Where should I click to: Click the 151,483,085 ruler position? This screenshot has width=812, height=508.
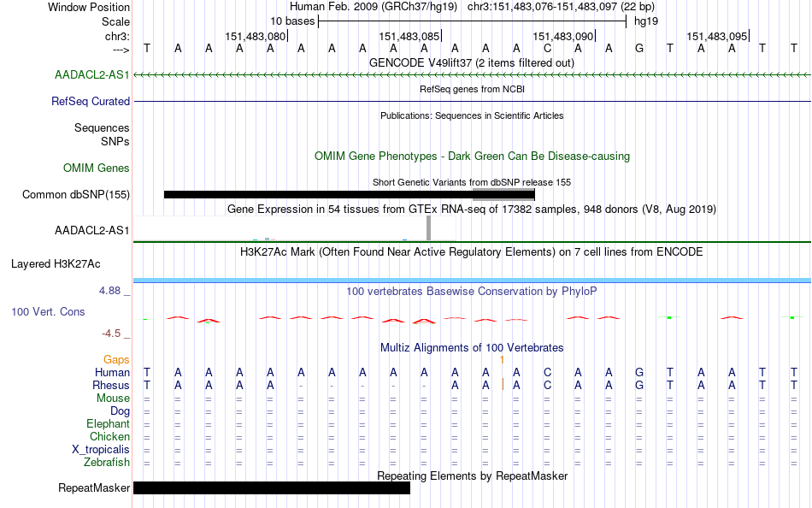click(x=409, y=37)
